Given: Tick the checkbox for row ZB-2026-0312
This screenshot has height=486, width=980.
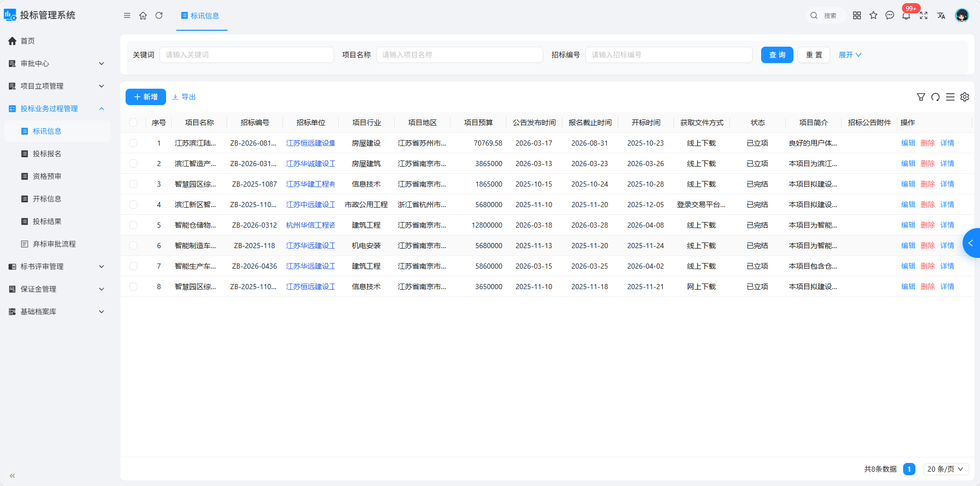Looking at the screenshot, I should [x=133, y=225].
